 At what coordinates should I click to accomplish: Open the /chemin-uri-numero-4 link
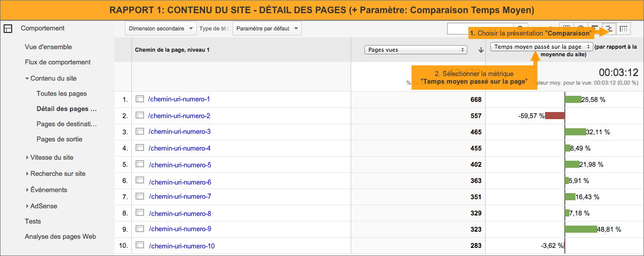click(x=179, y=148)
